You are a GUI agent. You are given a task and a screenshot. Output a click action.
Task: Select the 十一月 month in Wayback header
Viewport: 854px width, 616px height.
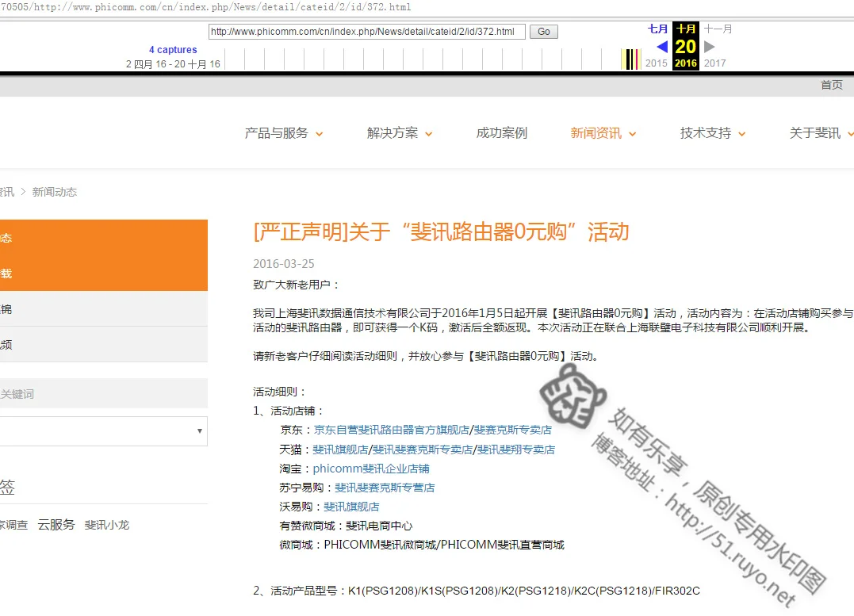718,29
